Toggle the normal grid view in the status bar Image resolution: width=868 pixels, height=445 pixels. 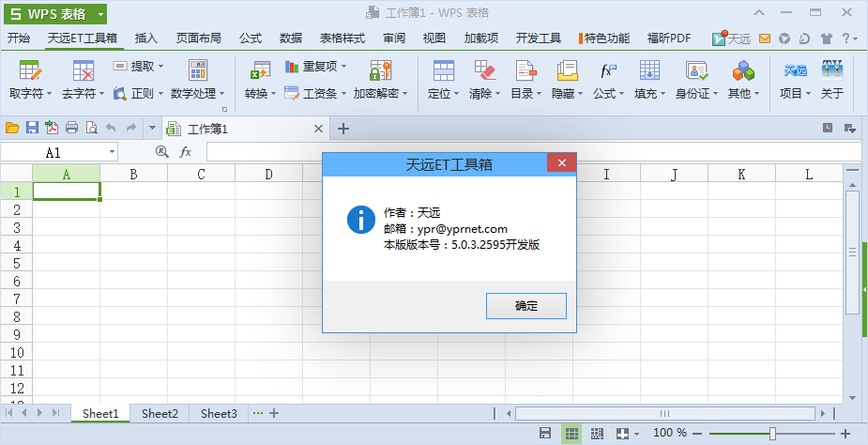click(x=571, y=434)
